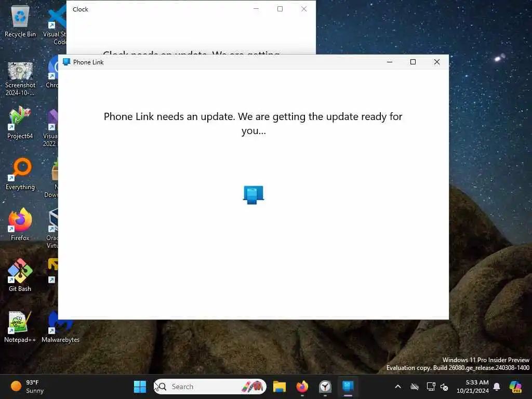This screenshot has width=532, height=399.
Task: Close the Phone Link window
Action: (x=437, y=62)
